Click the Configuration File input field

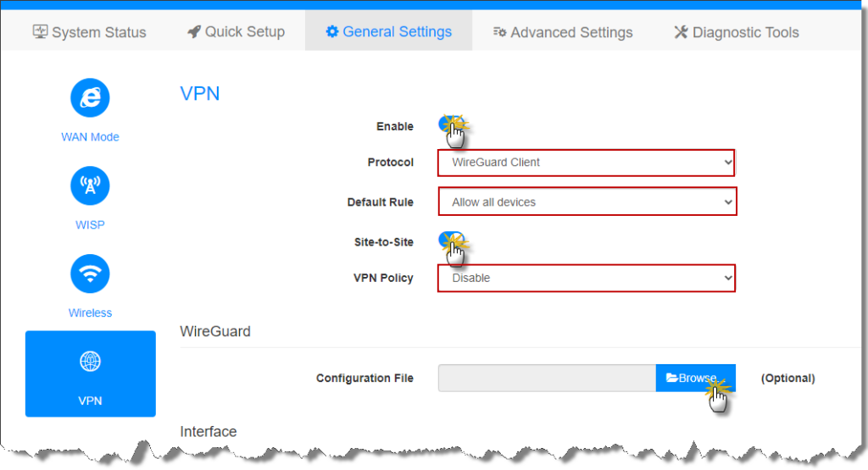[x=547, y=378]
